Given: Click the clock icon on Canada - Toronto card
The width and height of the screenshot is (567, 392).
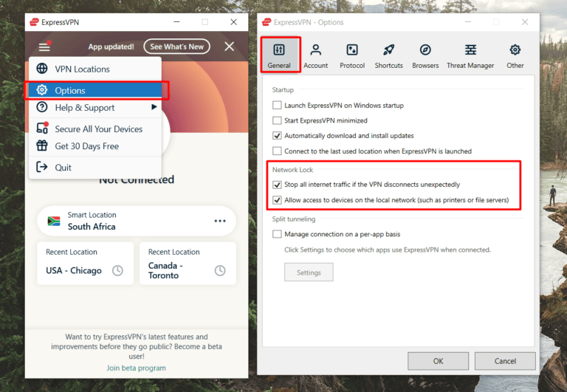Looking at the screenshot, I should coord(220,270).
